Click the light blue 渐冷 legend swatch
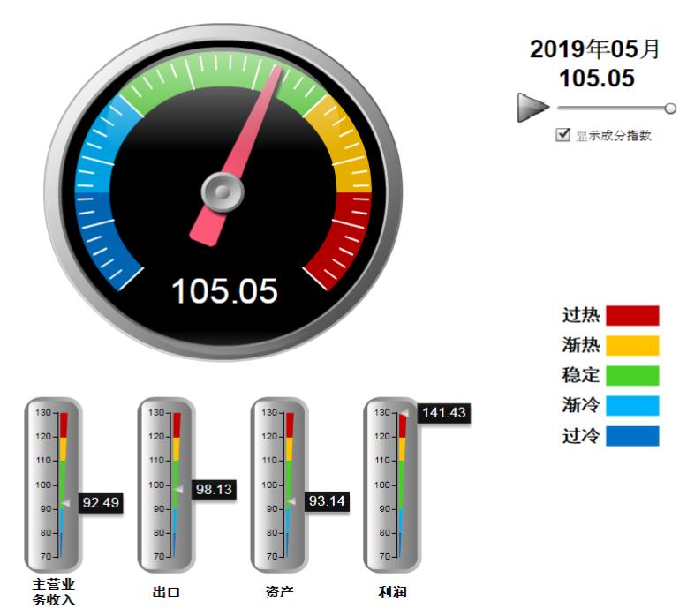The height and width of the screenshot is (616, 687). click(x=632, y=405)
